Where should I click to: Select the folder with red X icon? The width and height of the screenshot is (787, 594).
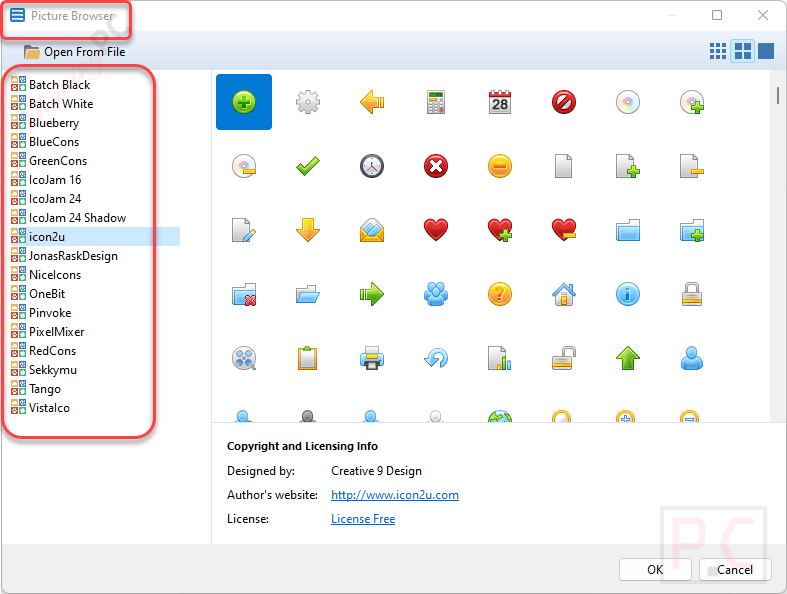244,294
